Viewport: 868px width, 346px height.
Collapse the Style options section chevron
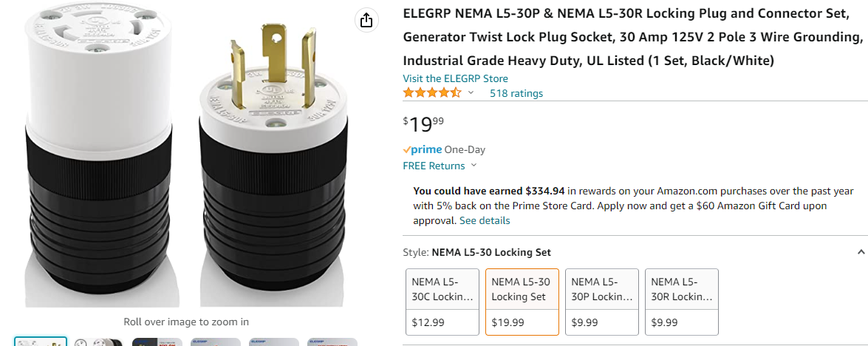click(x=861, y=252)
